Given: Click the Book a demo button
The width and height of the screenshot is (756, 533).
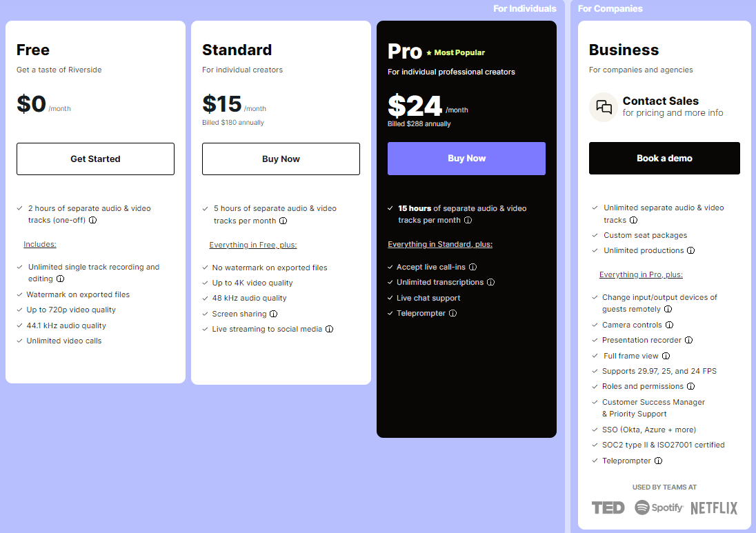Looking at the screenshot, I should pyautogui.click(x=664, y=158).
